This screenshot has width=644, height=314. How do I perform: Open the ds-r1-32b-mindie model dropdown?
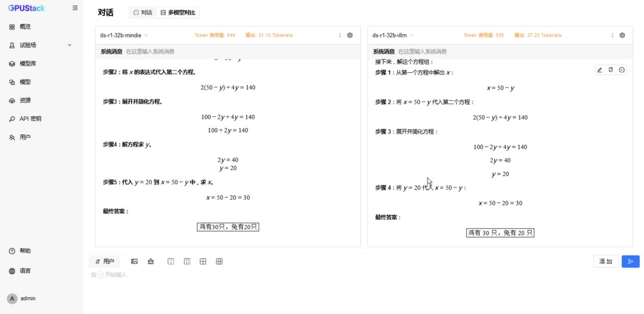click(124, 35)
